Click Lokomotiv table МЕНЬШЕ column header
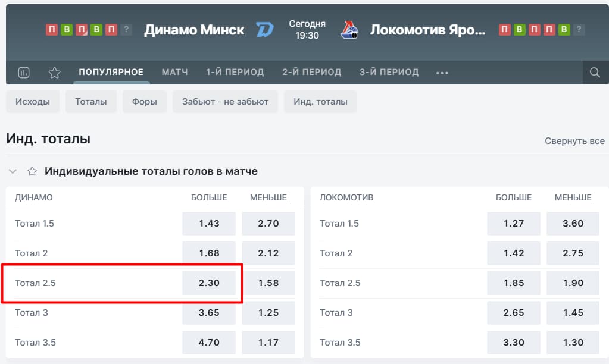 (x=573, y=197)
